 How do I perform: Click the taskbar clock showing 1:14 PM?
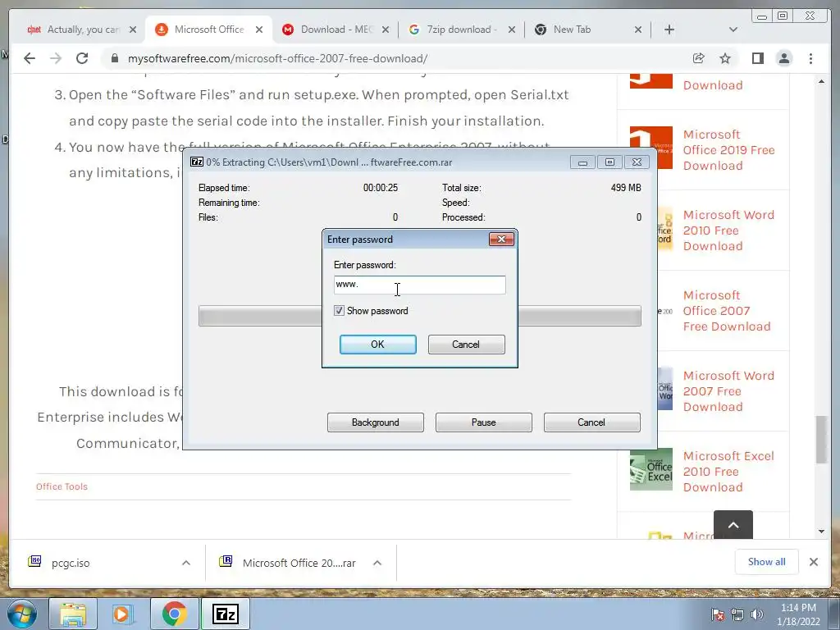[797, 614]
